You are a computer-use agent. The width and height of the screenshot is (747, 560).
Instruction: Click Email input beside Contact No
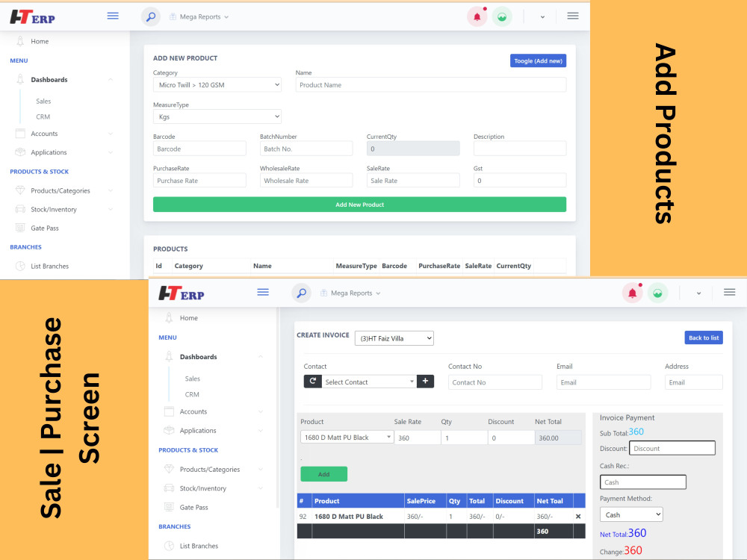(x=604, y=382)
